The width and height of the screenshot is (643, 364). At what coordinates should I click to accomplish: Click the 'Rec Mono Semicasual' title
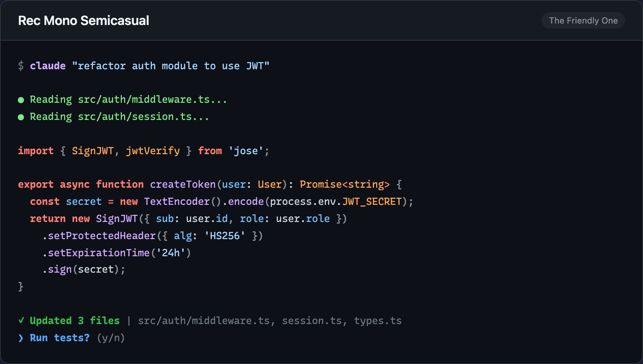pos(84,21)
